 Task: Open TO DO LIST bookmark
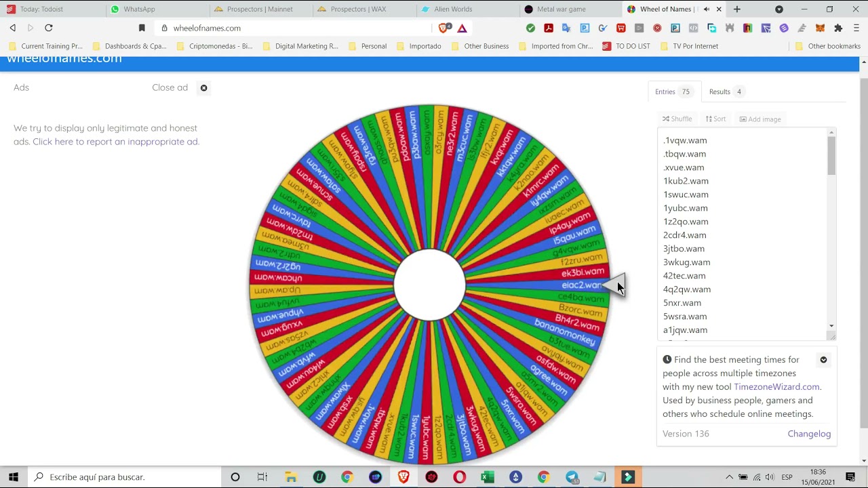tap(626, 46)
